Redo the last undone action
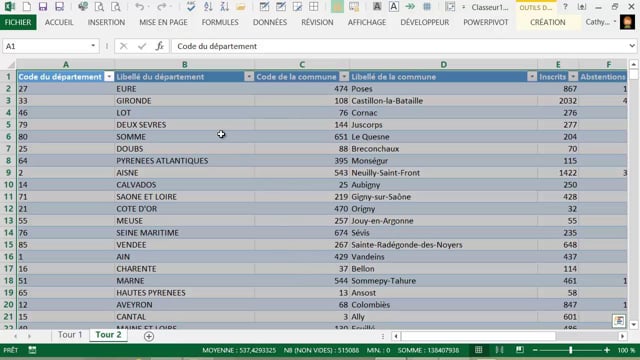 coord(162,7)
